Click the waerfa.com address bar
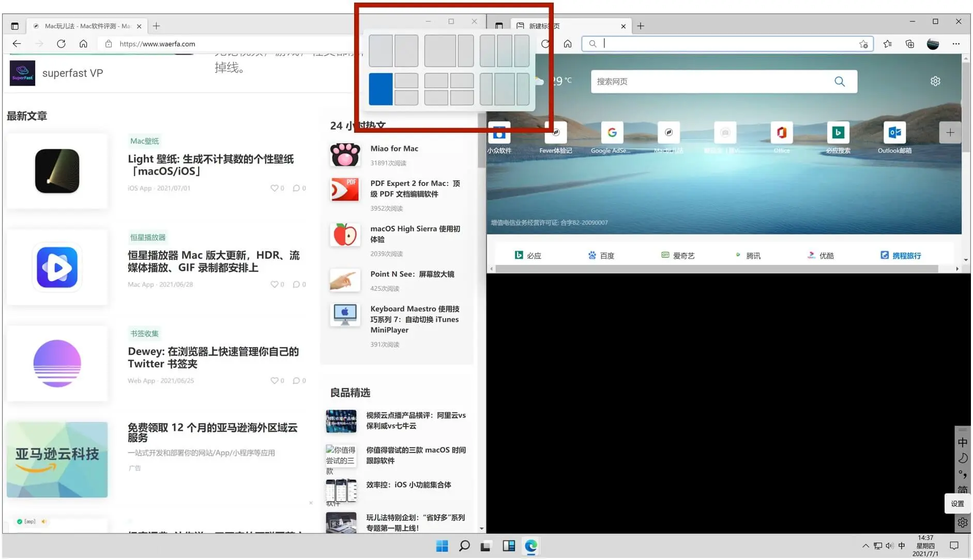The height and width of the screenshot is (560, 973). (227, 44)
